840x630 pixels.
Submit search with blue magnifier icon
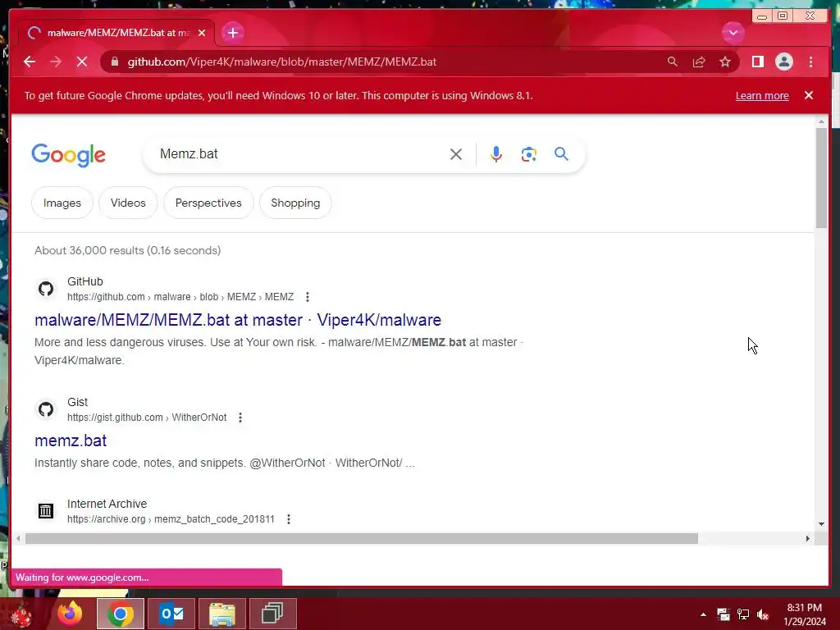click(x=561, y=154)
